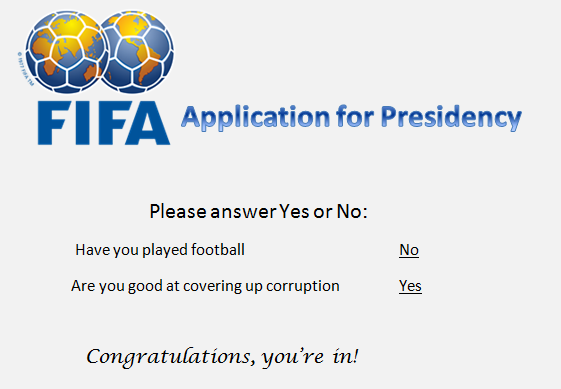Click the word "Presidency" in the title
561x389 pixels.
(451, 118)
